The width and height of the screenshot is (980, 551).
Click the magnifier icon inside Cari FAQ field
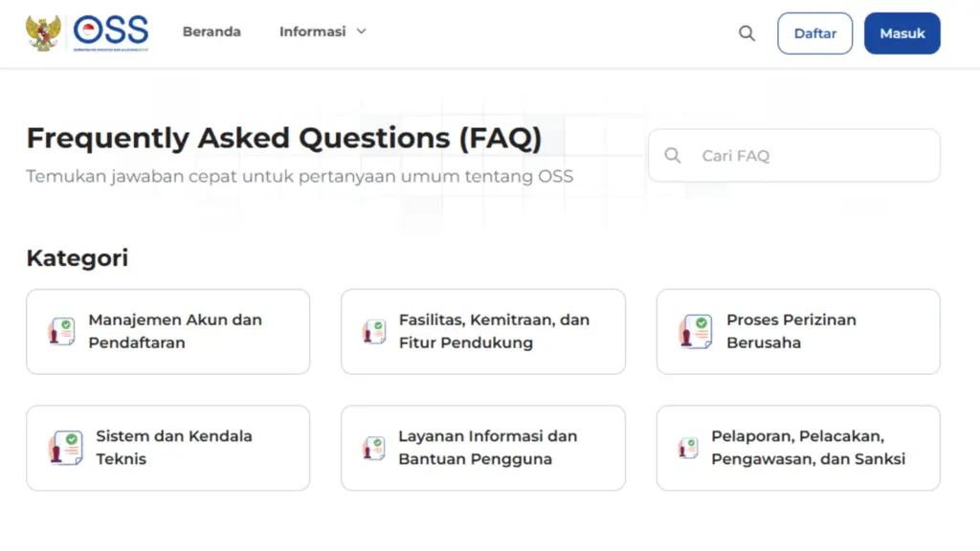pyautogui.click(x=673, y=155)
